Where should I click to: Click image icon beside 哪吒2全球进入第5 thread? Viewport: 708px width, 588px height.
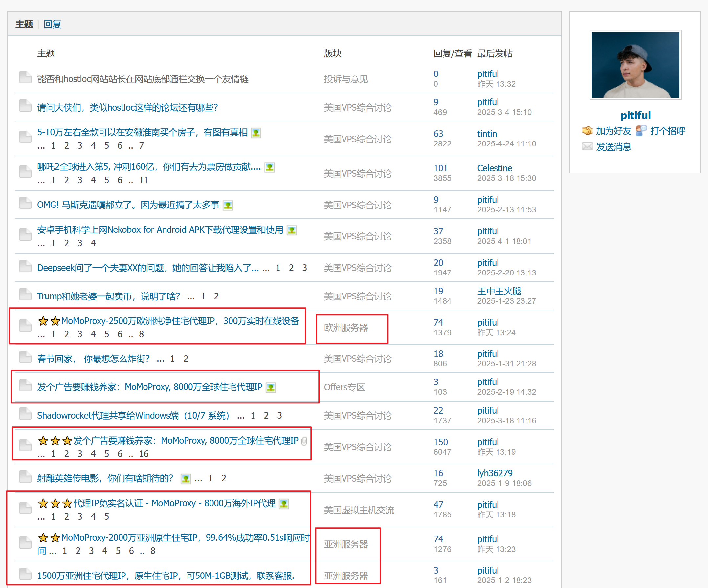269,167
